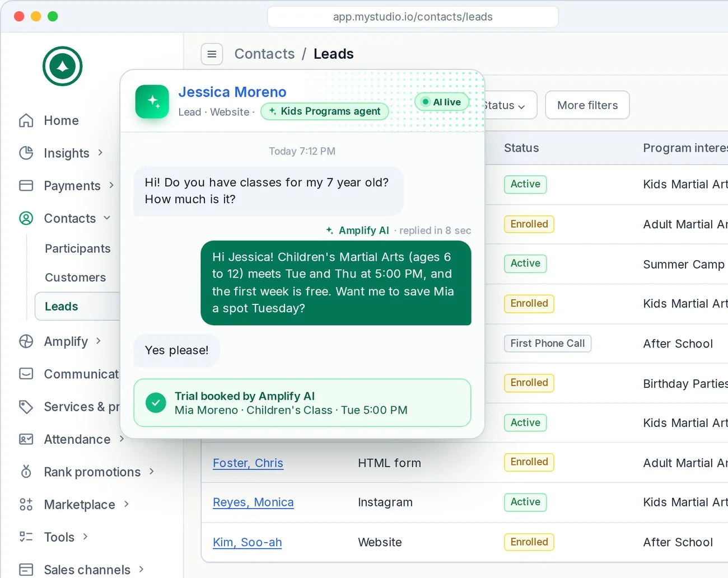Collapse the Contacts submenu chevron
The image size is (728, 578).
(x=107, y=218)
